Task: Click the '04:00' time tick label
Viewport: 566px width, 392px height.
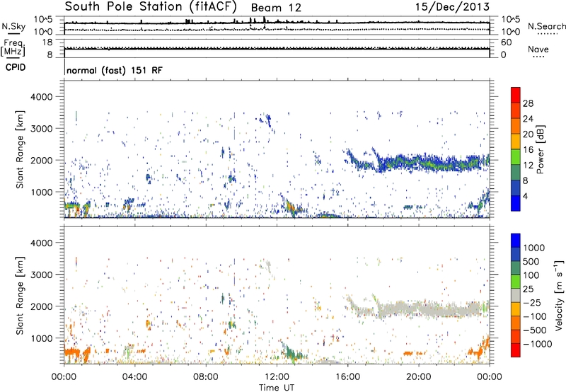Action: click(x=134, y=377)
